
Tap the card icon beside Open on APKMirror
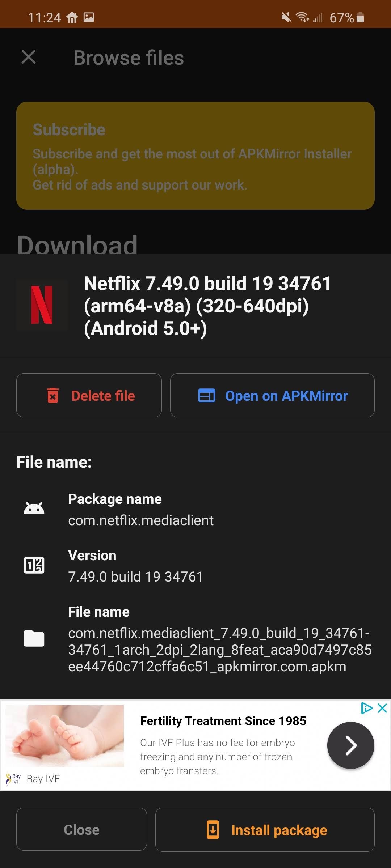[x=207, y=395]
